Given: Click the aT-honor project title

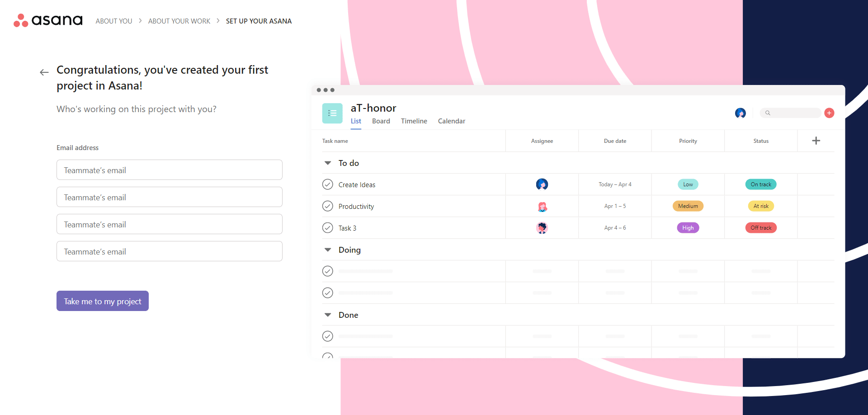Looking at the screenshot, I should point(373,108).
